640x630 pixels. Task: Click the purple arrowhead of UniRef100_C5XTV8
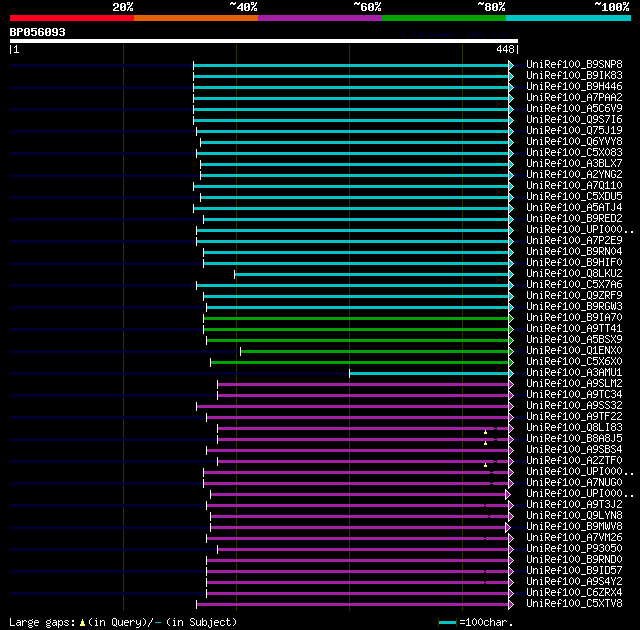[511, 605]
